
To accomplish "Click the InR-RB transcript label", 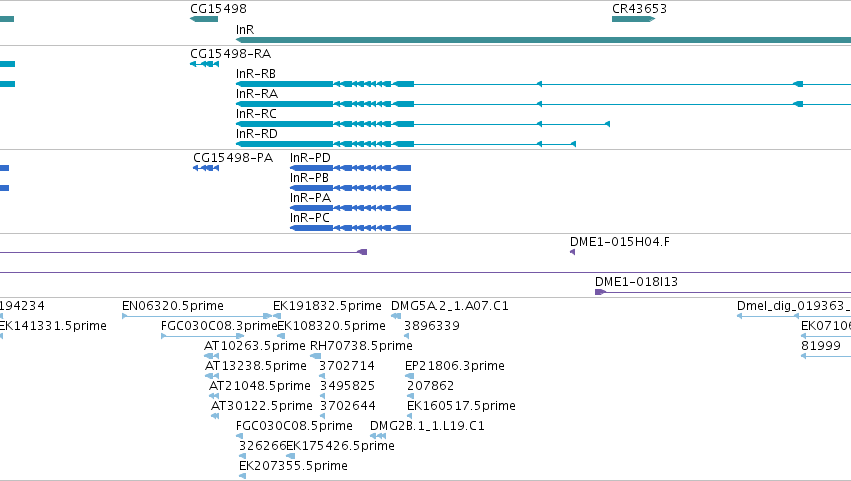I will 256,74.
